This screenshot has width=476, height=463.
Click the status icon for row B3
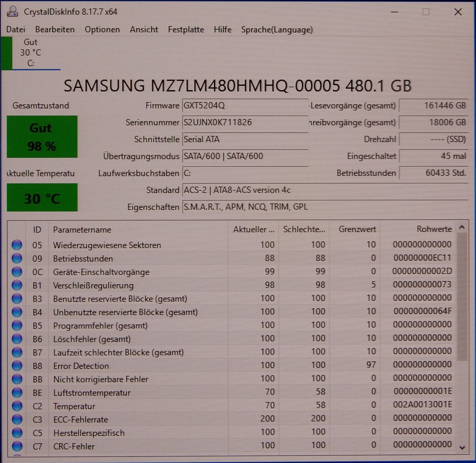(x=17, y=298)
